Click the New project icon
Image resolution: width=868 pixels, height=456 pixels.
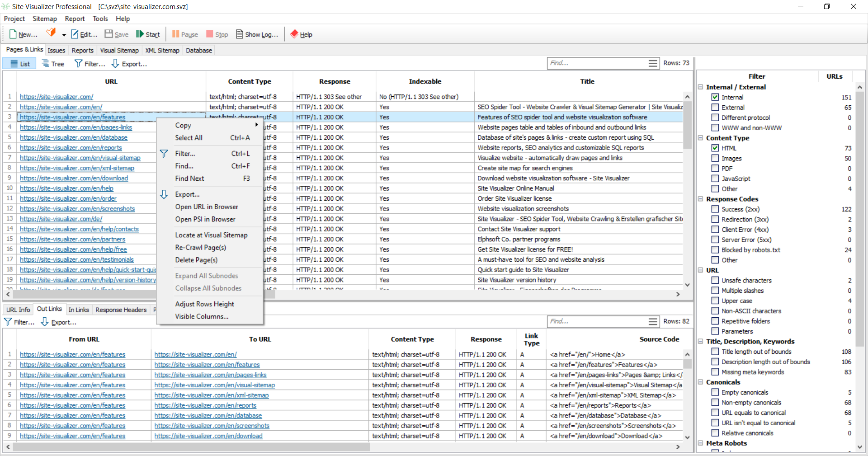coord(13,34)
